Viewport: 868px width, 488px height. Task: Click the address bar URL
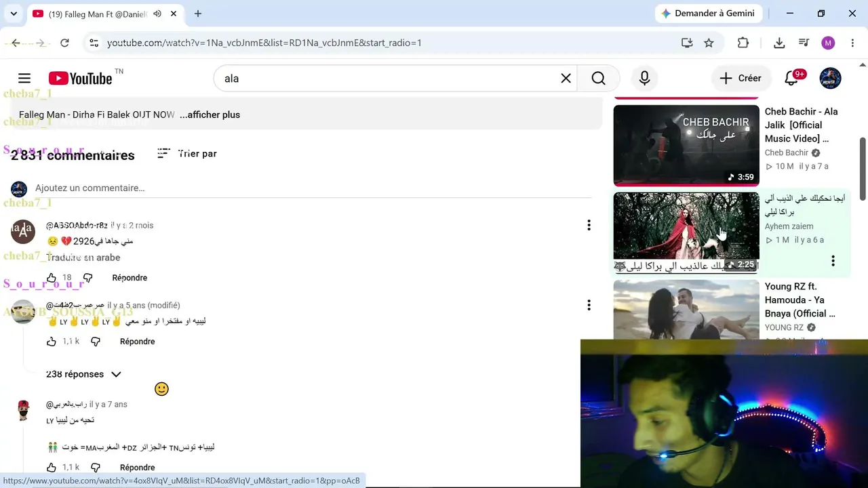pos(264,43)
